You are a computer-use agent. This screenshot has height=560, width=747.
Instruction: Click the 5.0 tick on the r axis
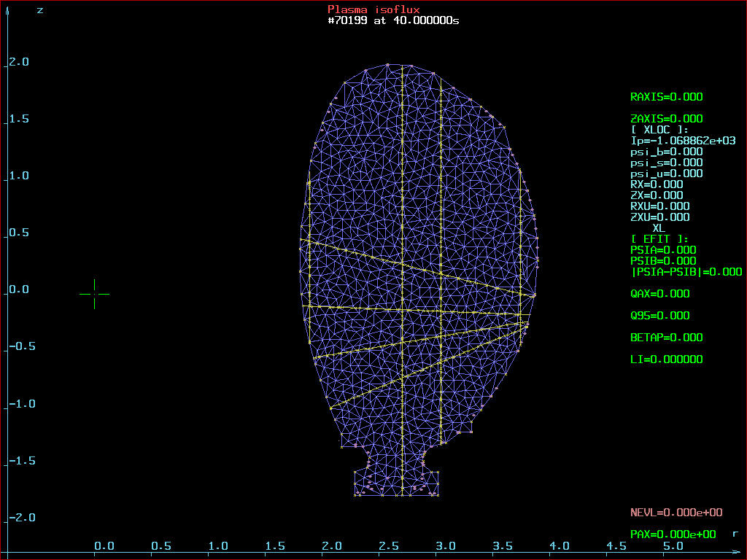(x=673, y=546)
